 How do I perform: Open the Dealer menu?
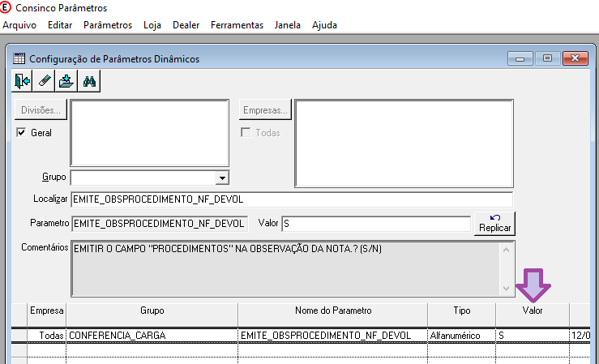186,25
